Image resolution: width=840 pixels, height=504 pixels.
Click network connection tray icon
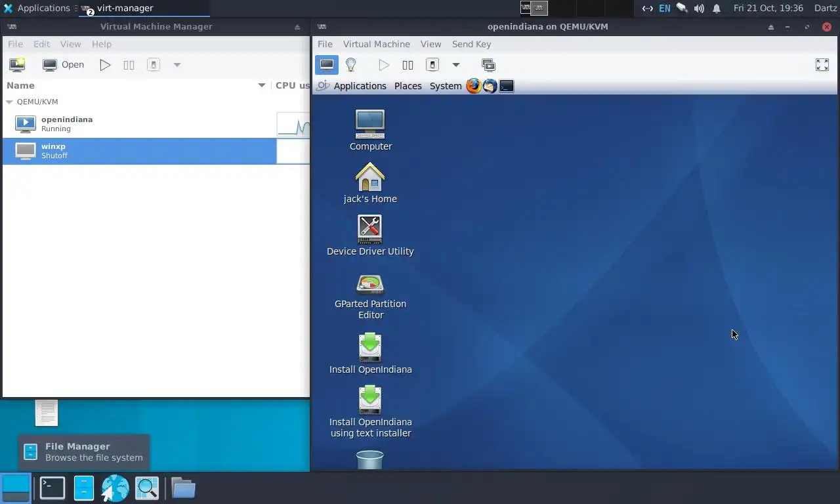click(647, 8)
